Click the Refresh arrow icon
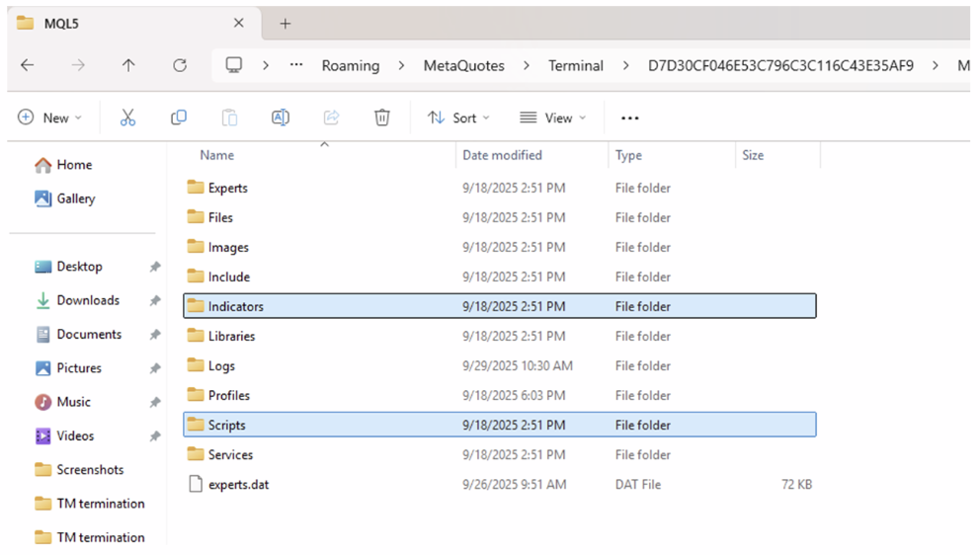The image size is (980, 555). pyautogui.click(x=180, y=65)
